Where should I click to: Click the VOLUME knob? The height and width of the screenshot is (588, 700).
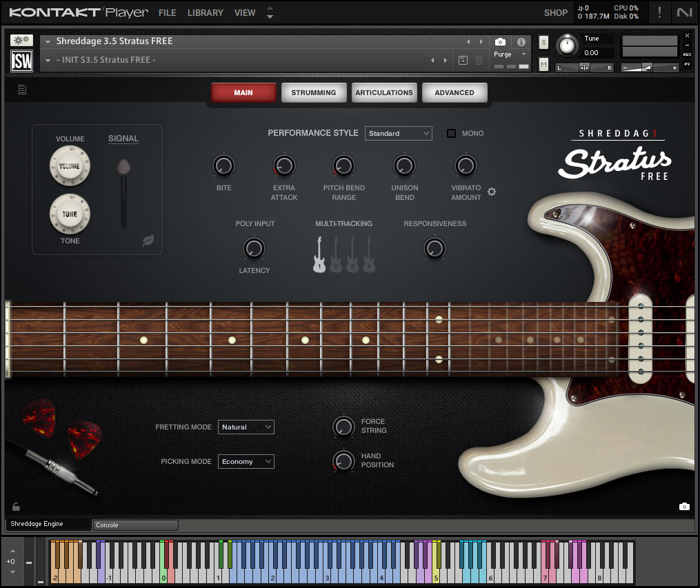70,166
